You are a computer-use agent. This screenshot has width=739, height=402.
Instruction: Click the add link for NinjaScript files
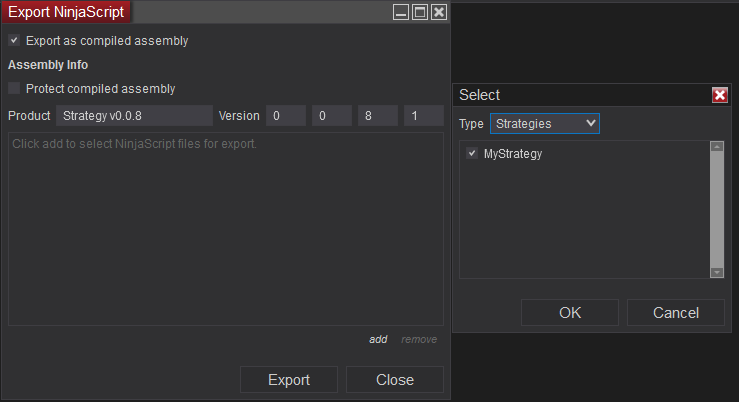[378, 340]
